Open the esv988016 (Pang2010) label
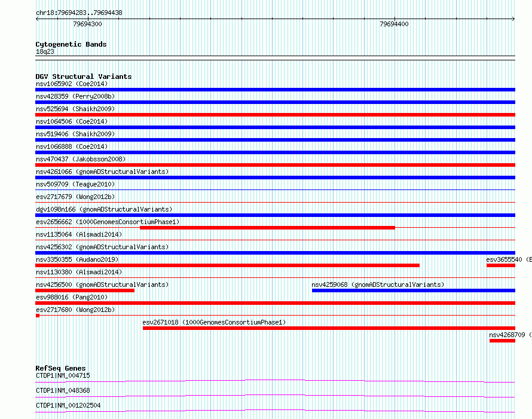The height and width of the screenshot is (419, 532). (x=72, y=297)
